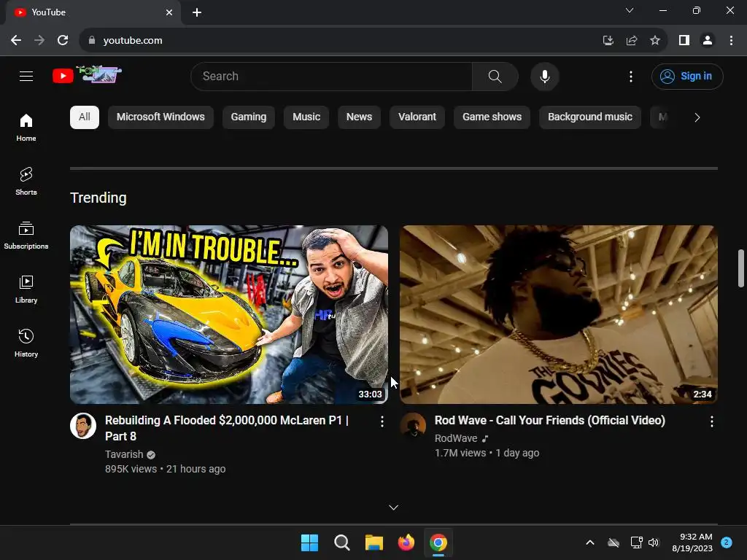Screen dimensions: 747x560
Task: Open Windows Start menu
Action: click(309, 542)
